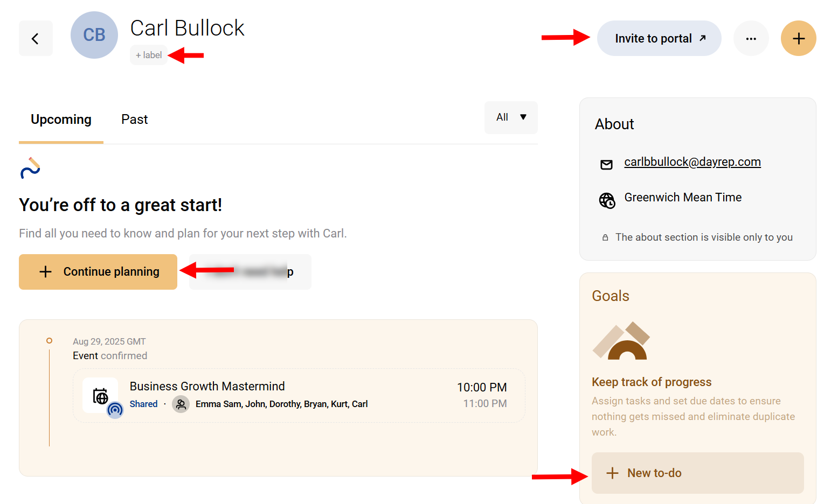Click the lock icon beside the About visibility note
838x504 pixels.
click(605, 237)
